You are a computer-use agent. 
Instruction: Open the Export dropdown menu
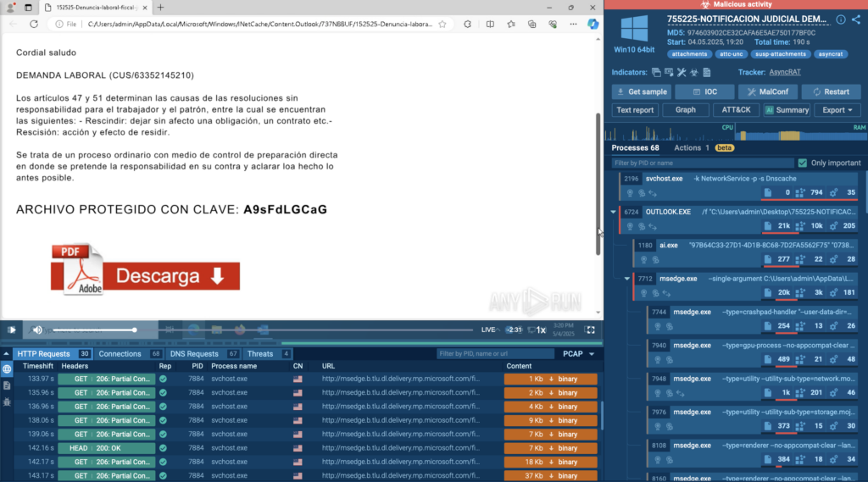coord(837,110)
